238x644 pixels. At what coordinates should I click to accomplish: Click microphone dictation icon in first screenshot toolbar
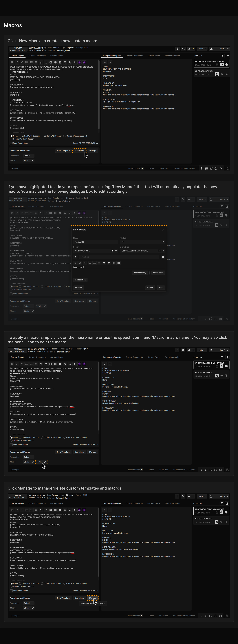75,62
